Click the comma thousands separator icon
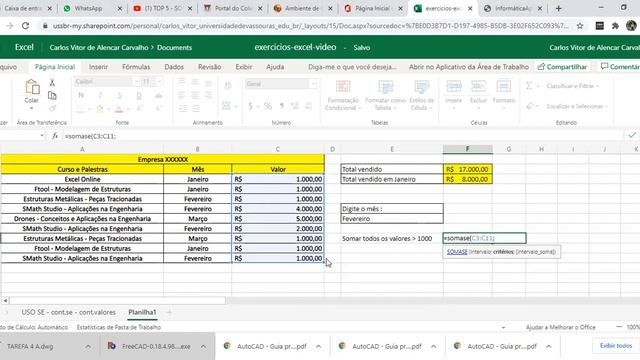640x360 pixels. pos(282,106)
